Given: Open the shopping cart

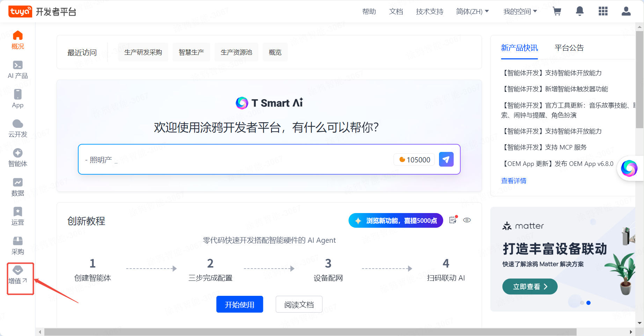Looking at the screenshot, I should [557, 12].
